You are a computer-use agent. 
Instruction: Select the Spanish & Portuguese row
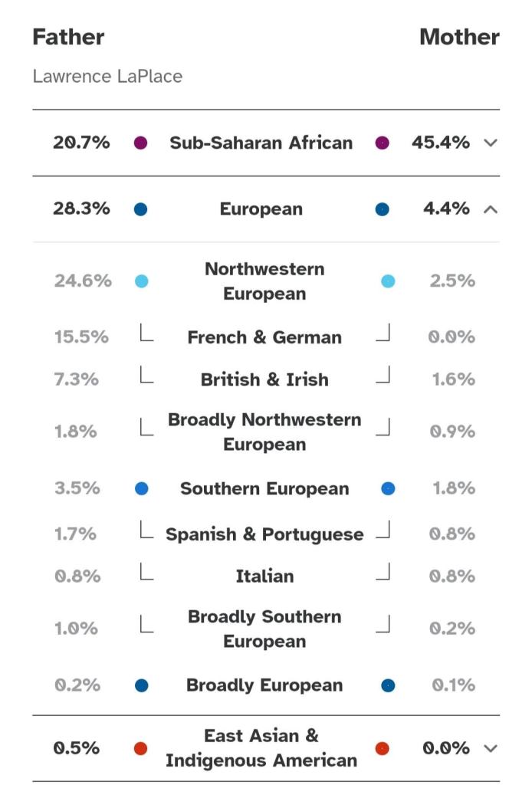pos(264,534)
